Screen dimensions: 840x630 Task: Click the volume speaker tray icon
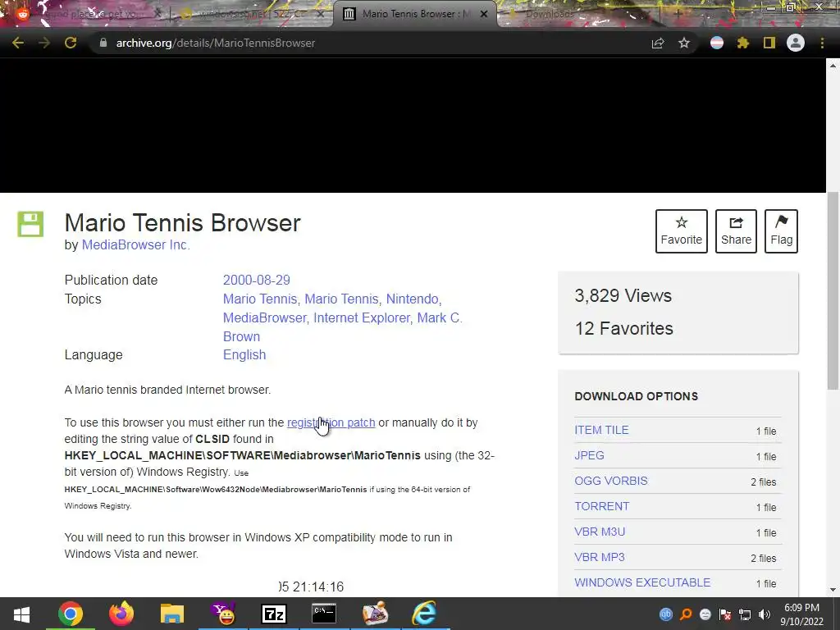coord(765,614)
